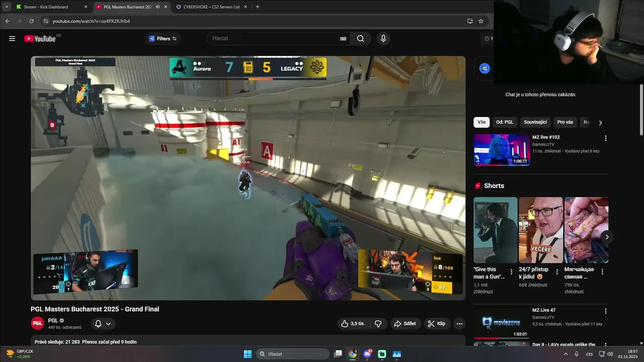Go to YouTube home via logo
This screenshot has width=644, height=362.
pos(40,39)
